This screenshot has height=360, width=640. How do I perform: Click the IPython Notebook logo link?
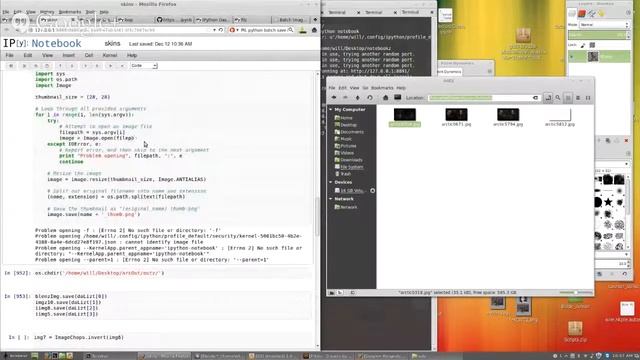[x=42, y=43]
